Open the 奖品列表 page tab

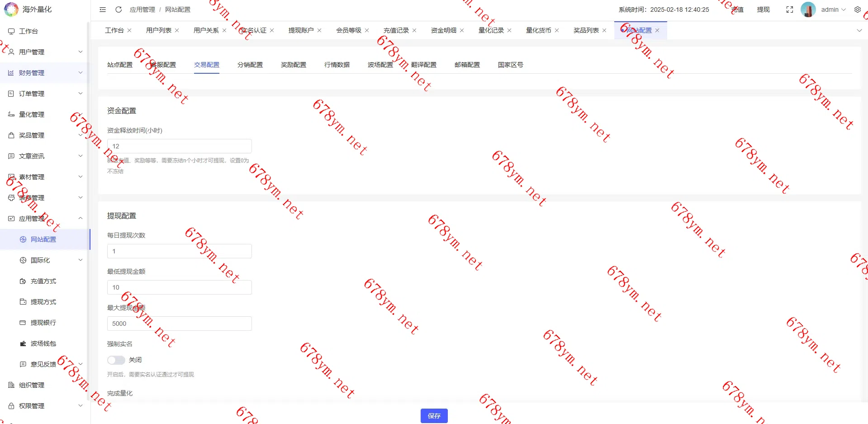(586, 30)
